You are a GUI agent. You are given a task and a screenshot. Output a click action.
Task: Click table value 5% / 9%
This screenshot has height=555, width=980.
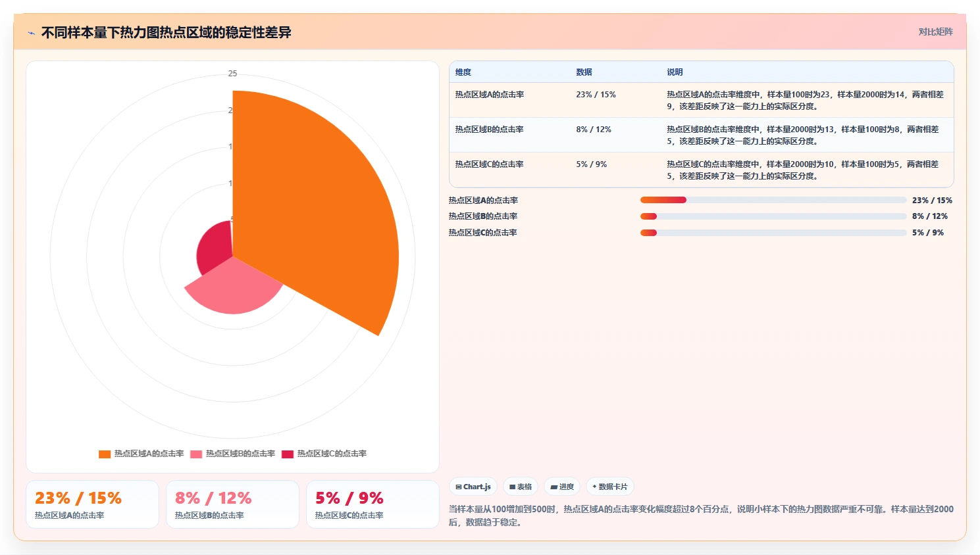pos(591,164)
